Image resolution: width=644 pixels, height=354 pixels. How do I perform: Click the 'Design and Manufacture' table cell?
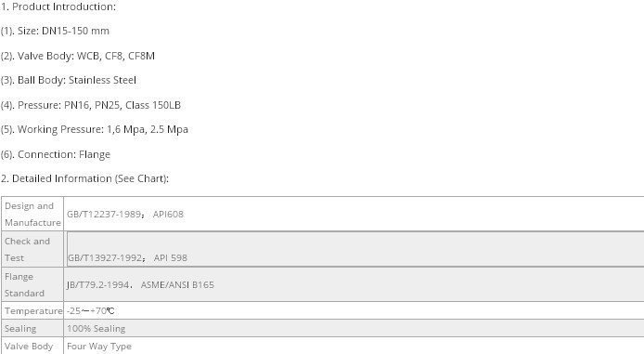tap(32, 214)
